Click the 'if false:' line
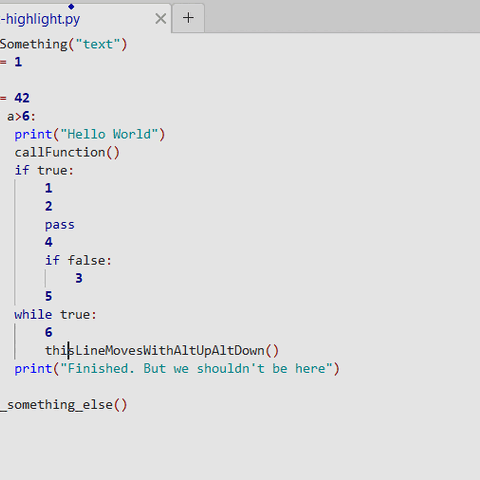 point(78,260)
